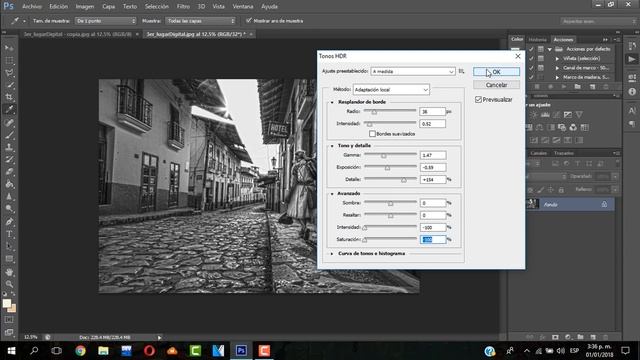Toggle the Previsualizar checkbox
The image size is (640, 360).
pos(478,100)
